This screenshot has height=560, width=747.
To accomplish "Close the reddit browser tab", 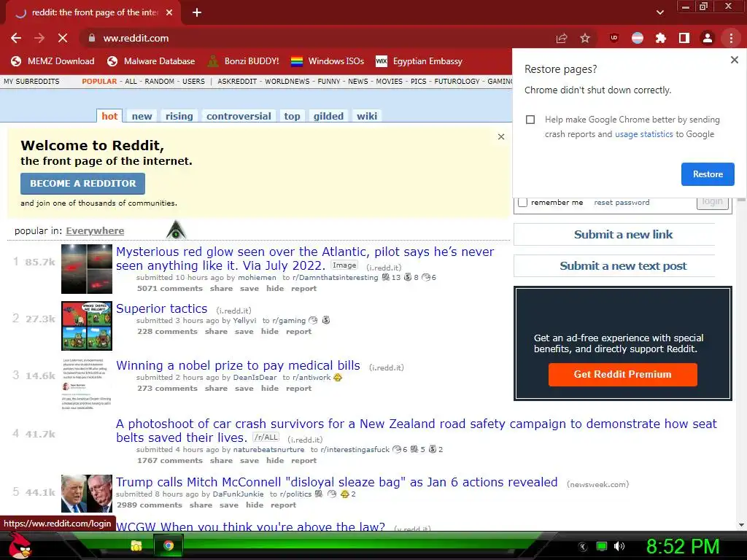I will [169, 12].
